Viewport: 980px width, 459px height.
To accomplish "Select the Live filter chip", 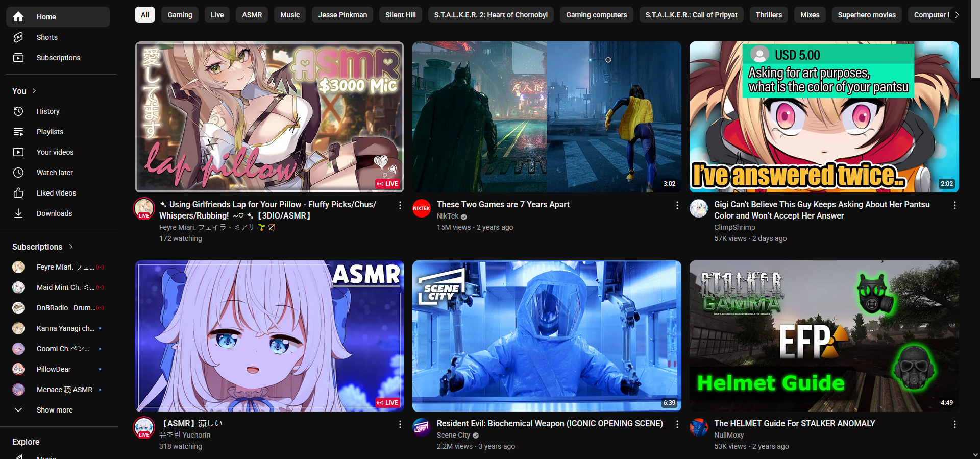I will [217, 15].
